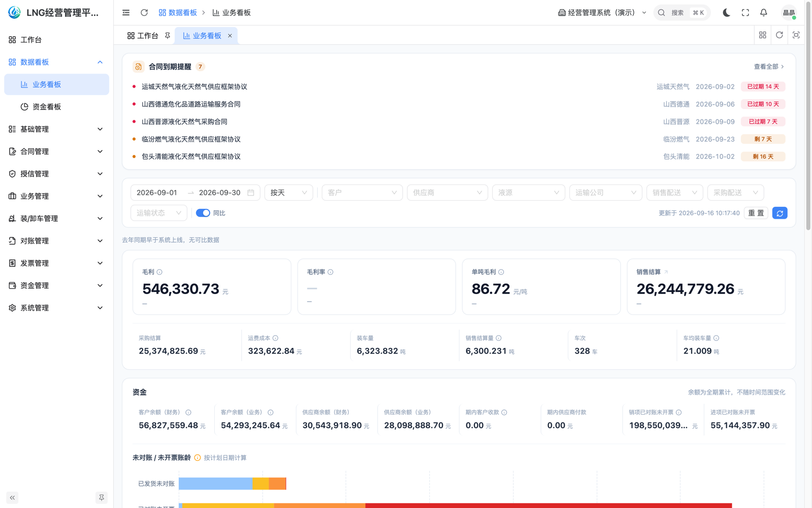Click start date 2026-09-01 field
Image resolution: width=812 pixels, height=508 pixels.
pos(157,193)
